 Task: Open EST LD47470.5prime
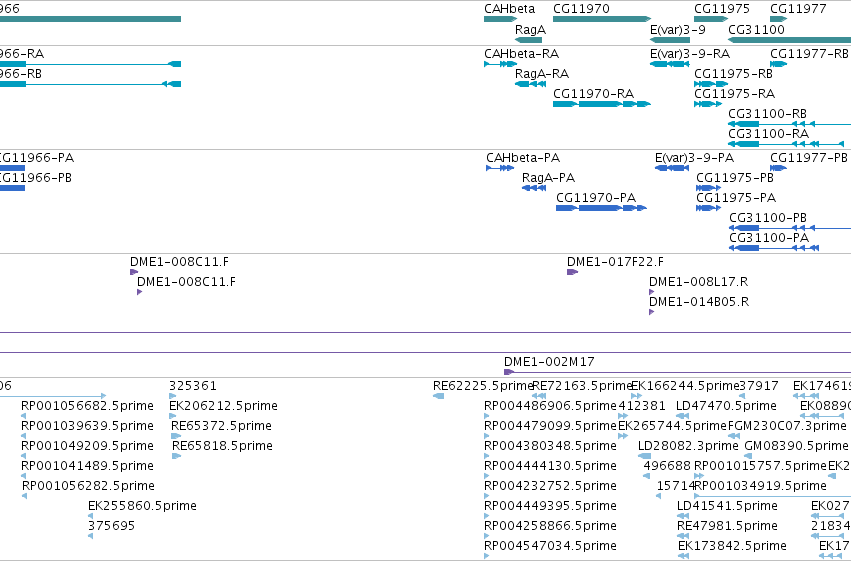tap(683, 416)
